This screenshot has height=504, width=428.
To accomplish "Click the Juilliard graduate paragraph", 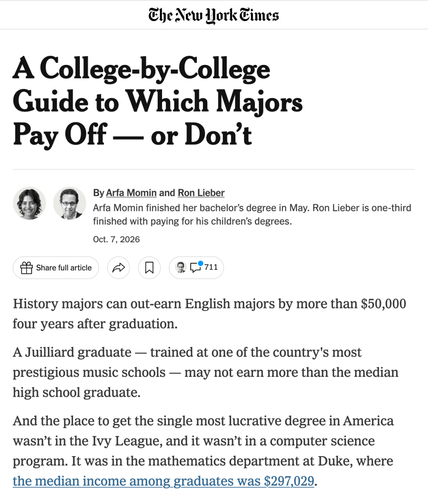I will pyautogui.click(x=205, y=372).
